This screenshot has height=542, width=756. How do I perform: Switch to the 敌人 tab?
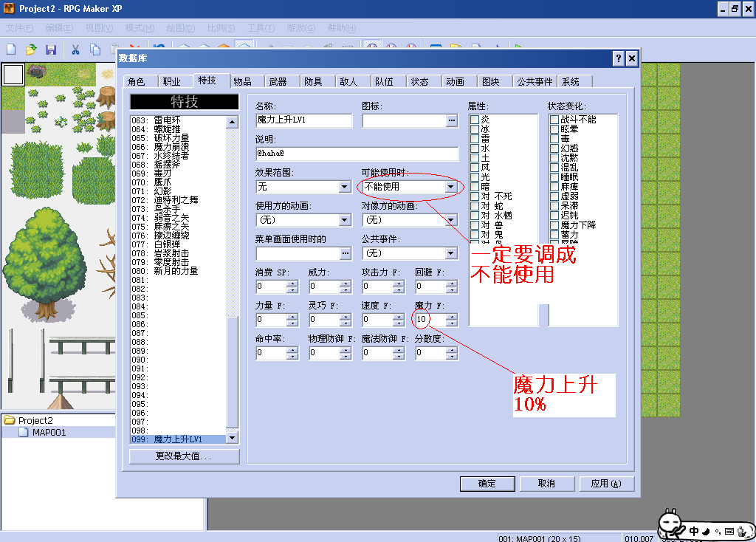tap(348, 81)
